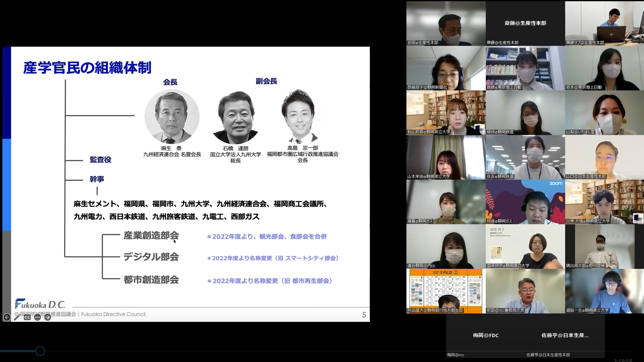Select 西條朋子@静岡新聞社 video tile

446,68
